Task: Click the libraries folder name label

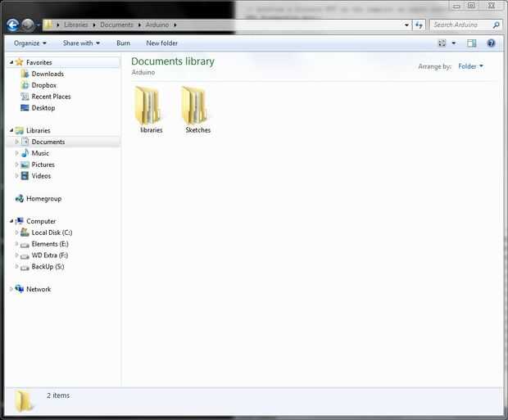Action: pyautogui.click(x=152, y=130)
